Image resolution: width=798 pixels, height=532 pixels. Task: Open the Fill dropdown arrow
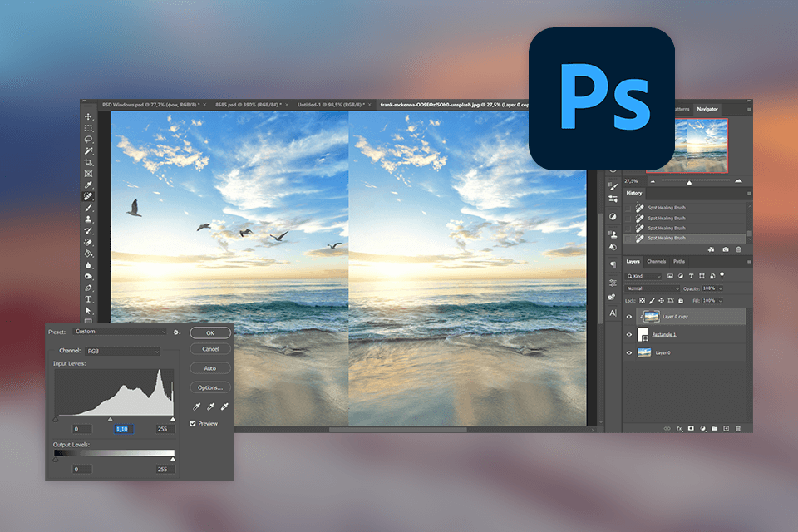721,301
